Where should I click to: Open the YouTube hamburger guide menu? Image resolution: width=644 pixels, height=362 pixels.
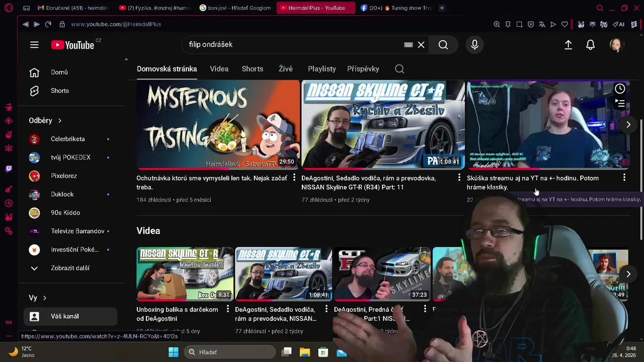34,45
